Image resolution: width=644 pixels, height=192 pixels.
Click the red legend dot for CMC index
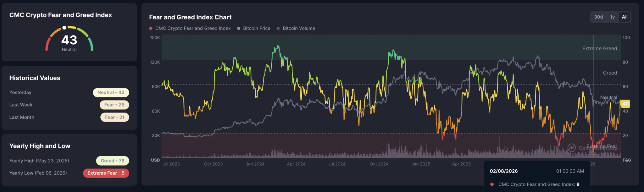[150, 28]
